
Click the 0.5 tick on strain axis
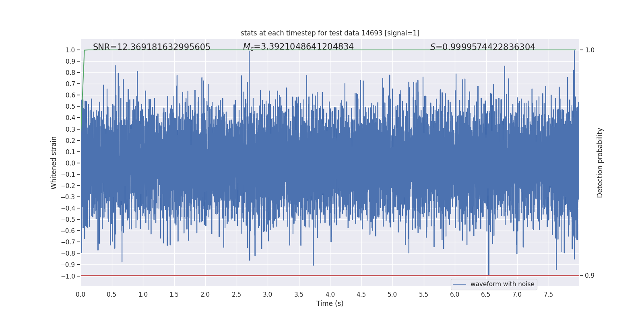(x=70, y=107)
